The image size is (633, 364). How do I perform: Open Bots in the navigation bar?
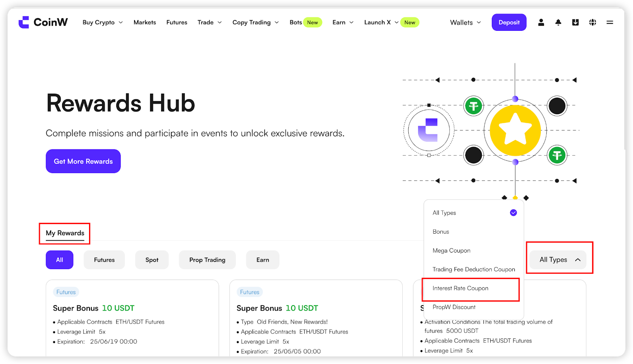(296, 23)
